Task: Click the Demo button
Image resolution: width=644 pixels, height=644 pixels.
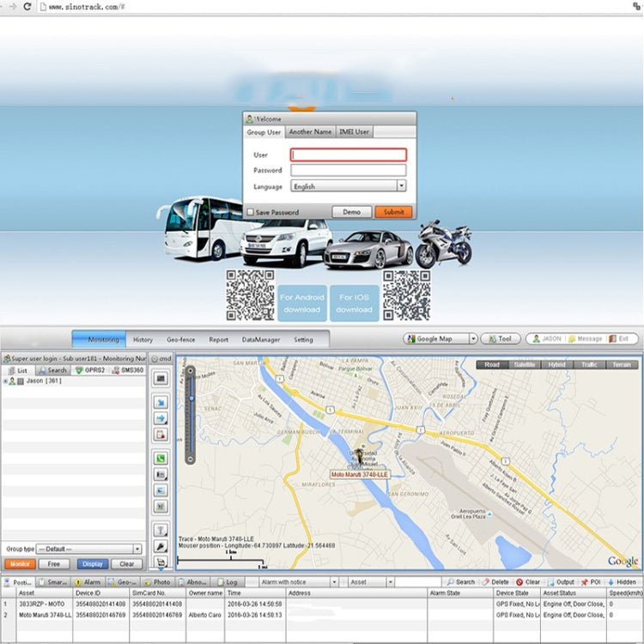Action: click(352, 211)
